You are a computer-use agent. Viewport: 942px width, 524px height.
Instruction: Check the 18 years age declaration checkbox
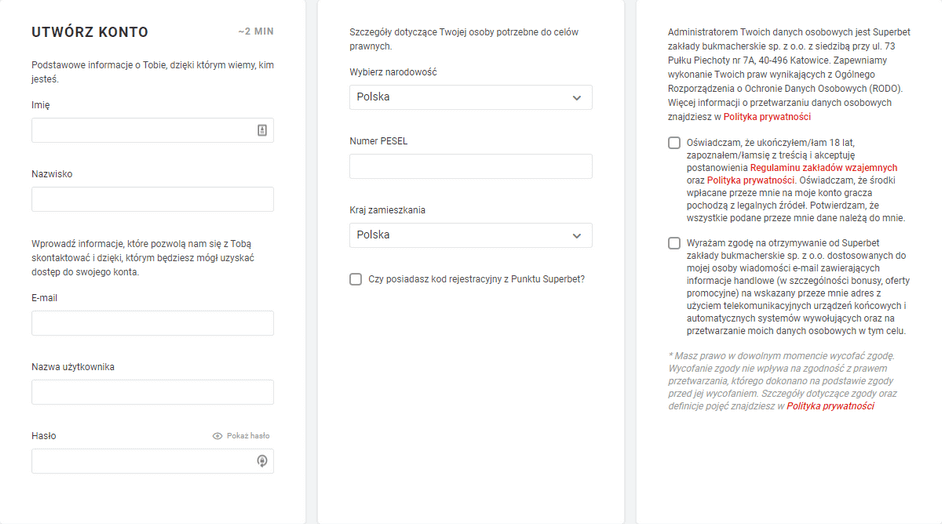674,143
